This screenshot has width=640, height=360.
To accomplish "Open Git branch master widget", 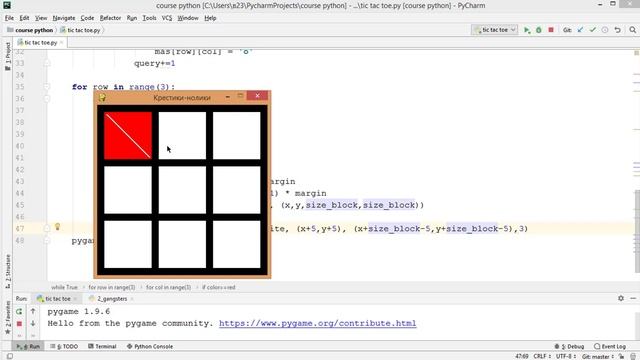I will pos(598,356).
